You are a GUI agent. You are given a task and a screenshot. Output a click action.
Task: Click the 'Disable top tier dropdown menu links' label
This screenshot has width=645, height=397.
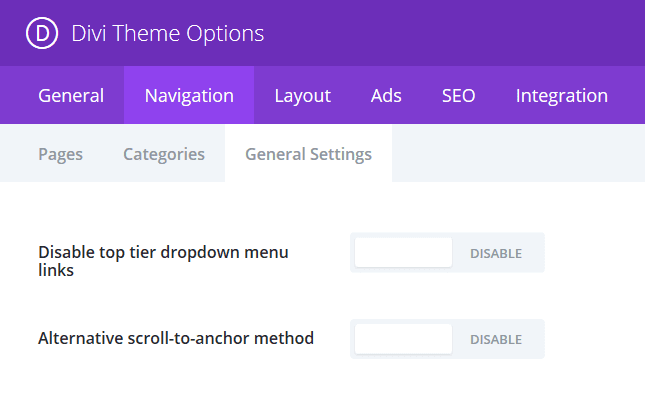click(x=163, y=261)
